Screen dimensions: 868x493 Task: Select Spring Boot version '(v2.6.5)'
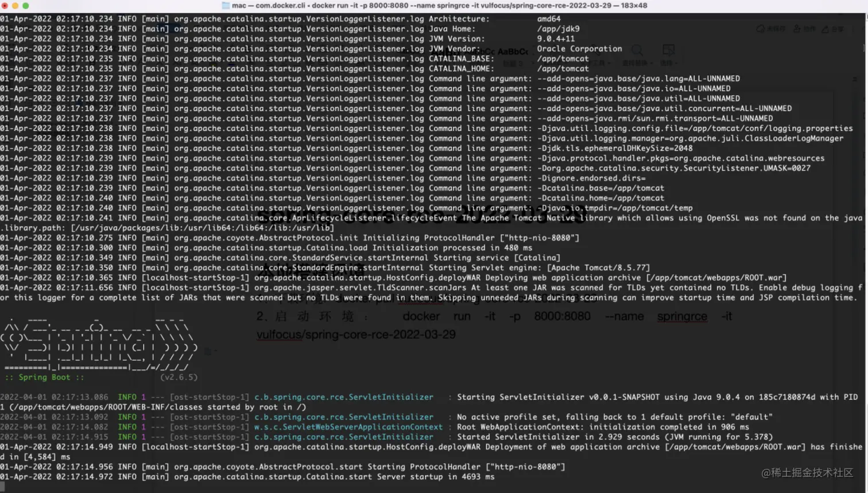[x=179, y=377]
